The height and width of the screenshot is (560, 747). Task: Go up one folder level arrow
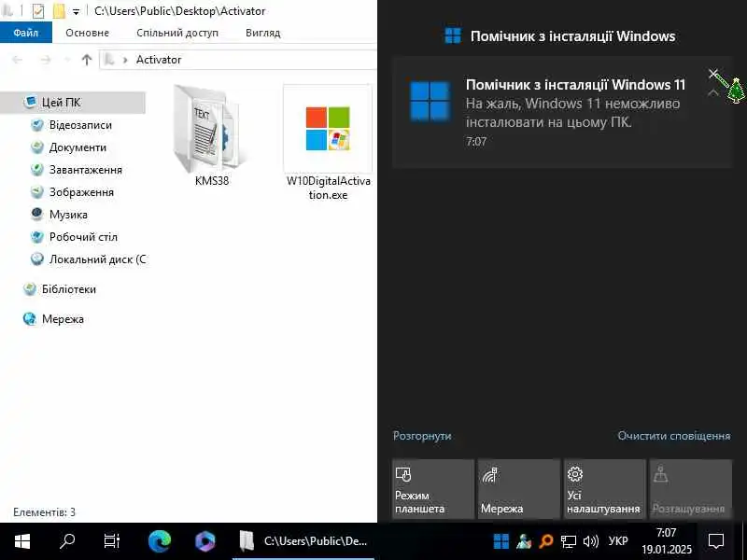pyautogui.click(x=86, y=60)
